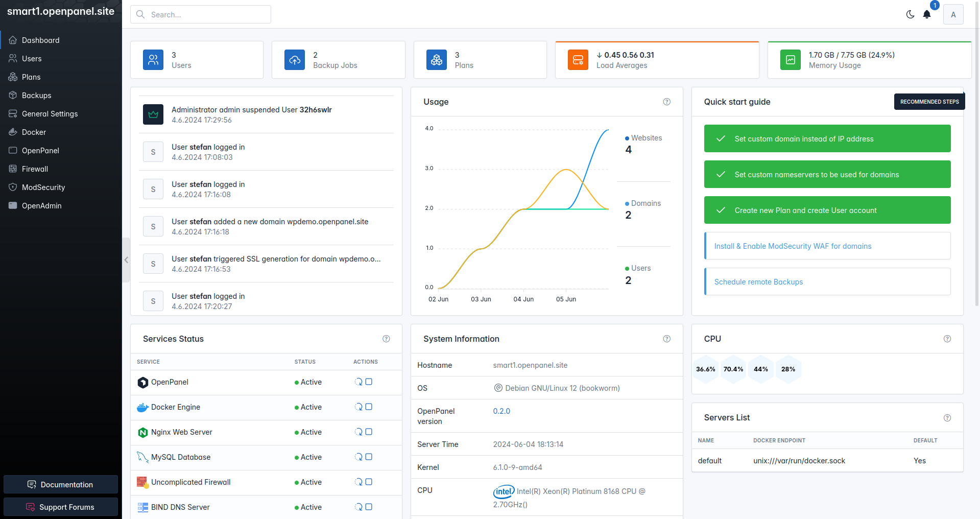This screenshot has height=519, width=980.
Task: Open OpenAdmin in the sidebar
Action: pyautogui.click(x=61, y=206)
